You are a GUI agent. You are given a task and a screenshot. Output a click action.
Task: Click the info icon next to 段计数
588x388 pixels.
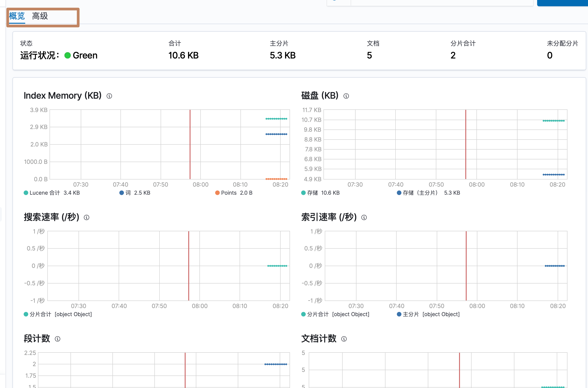[58, 339]
